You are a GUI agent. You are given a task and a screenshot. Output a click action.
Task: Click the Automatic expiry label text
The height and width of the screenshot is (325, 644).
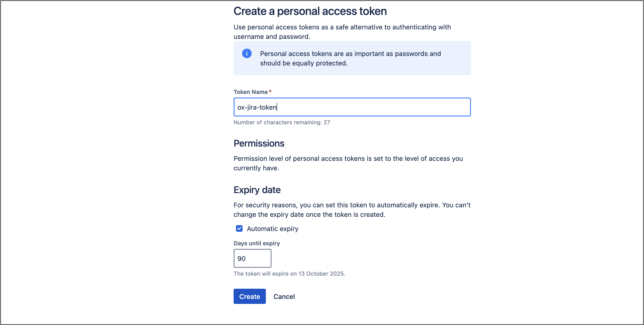click(273, 229)
